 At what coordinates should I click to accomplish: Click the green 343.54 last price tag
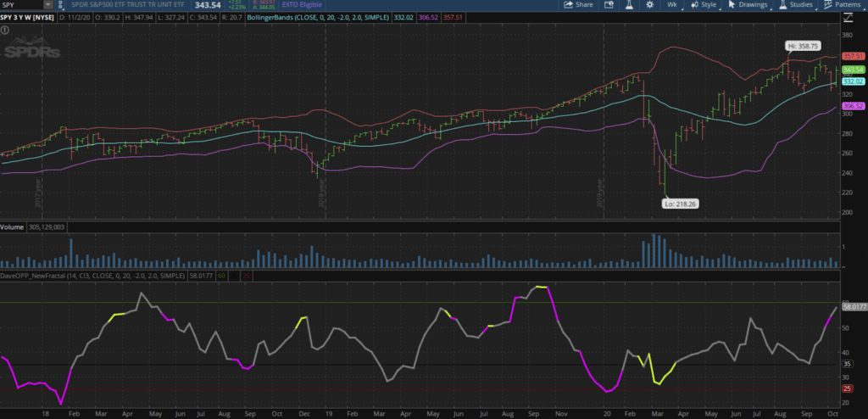click(x=853, y=70)
